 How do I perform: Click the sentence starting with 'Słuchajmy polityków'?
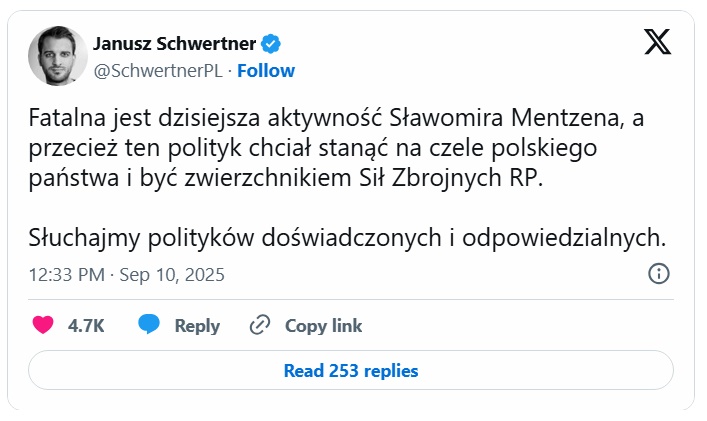pos(346,237)
